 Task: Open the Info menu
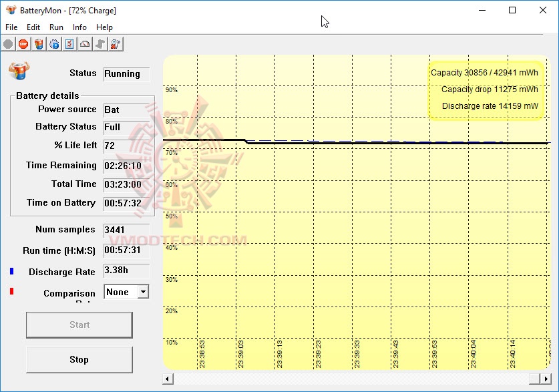click(79, 27)
